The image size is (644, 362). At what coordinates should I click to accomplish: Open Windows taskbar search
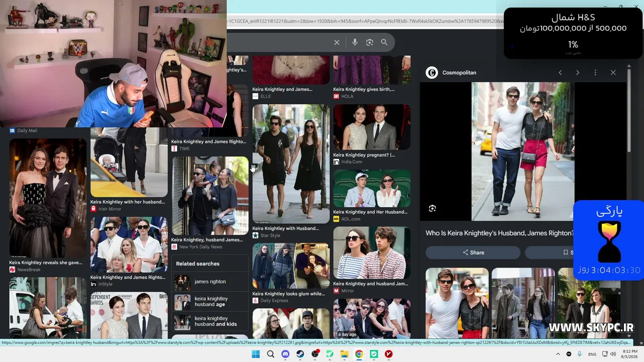pos(271,354)
